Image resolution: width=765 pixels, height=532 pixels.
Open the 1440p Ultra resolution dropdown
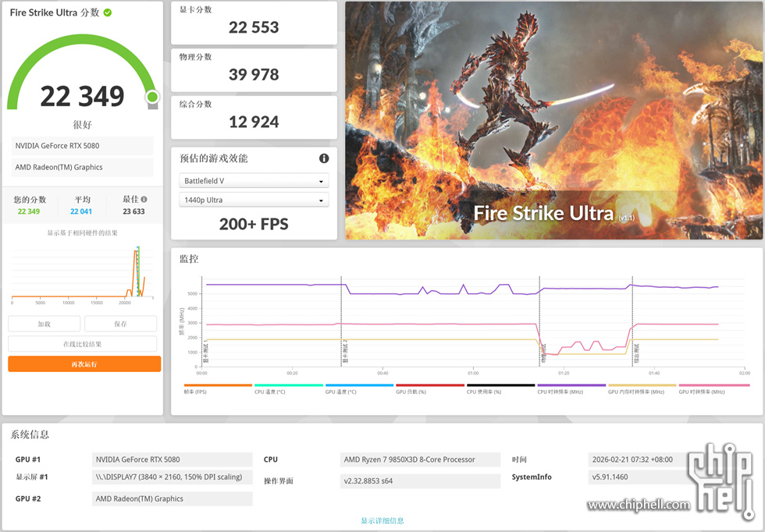tap(254, 200)
